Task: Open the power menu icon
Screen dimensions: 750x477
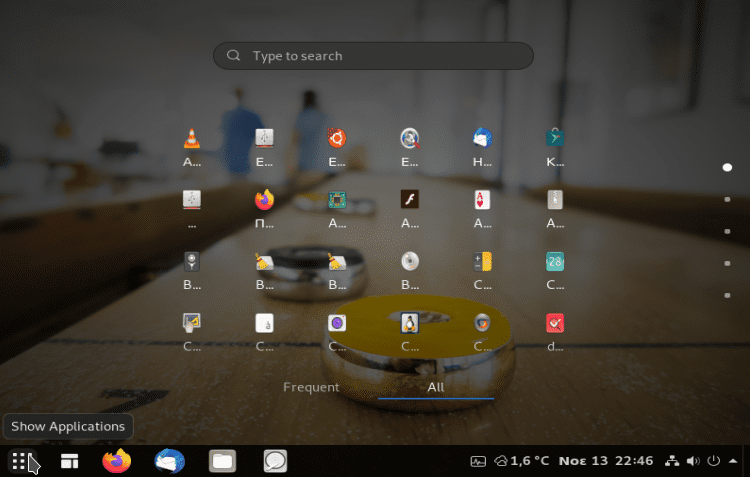Action: pyautogui.click(x=714, y=461)
